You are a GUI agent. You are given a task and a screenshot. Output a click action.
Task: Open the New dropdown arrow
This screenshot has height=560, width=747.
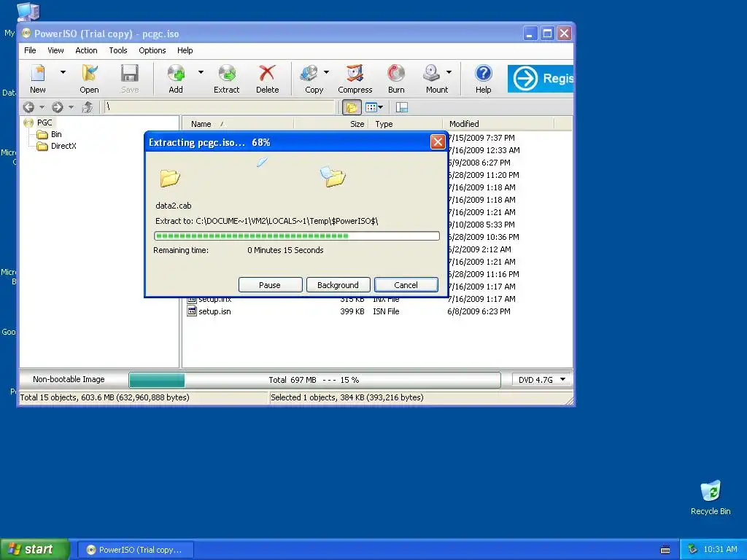coord(63,72)
